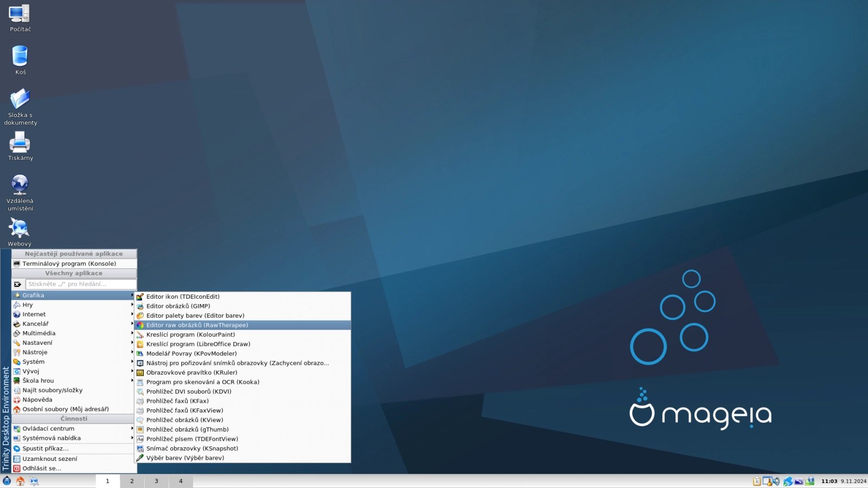Viewport: 868px width, 488px height.
Task: Launch Kreslící program (KolourPaint)
Action: 243,335
